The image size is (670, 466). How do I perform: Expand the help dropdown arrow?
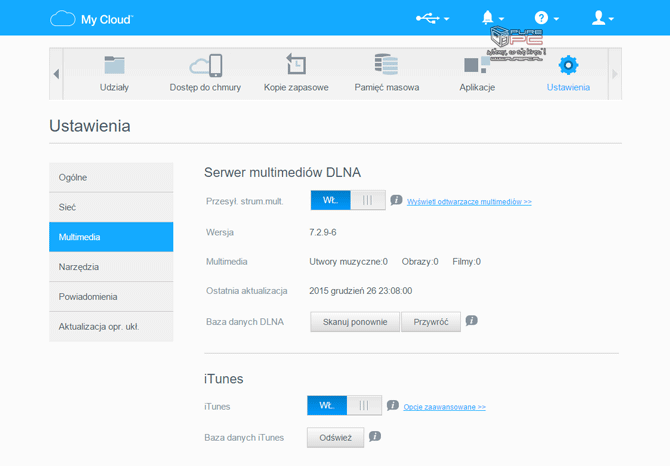click(556, 19)
